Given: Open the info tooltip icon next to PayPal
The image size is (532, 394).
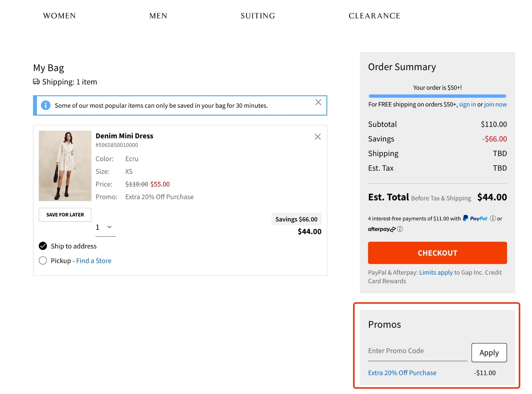Looking at the screenshot, I should coord(492,218).
